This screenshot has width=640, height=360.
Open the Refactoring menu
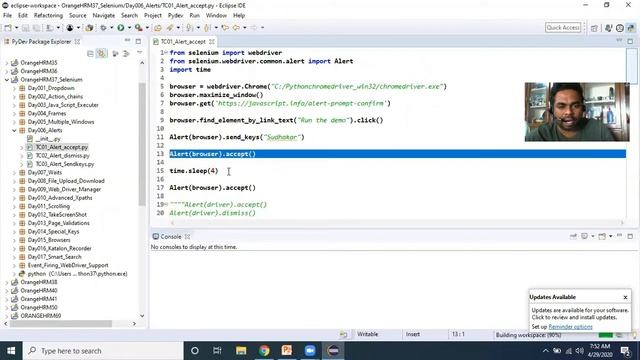[48, 16]
